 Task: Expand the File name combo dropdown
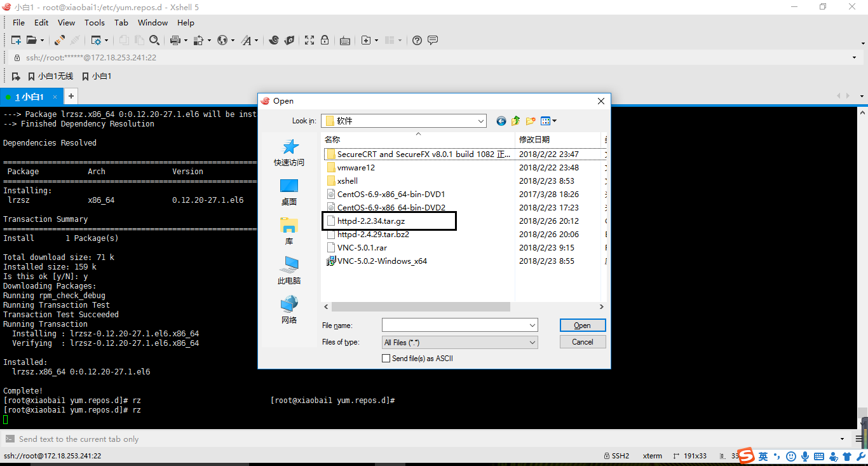click(x=532, y=325)
